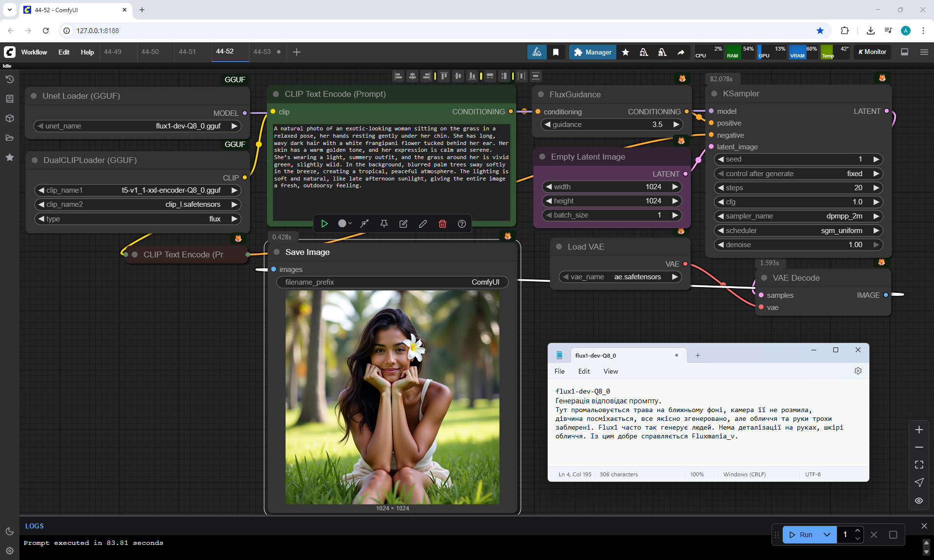Delete the selected node with the trash icon
This screenshot has height=560, width=934.
(x=442, y=224)
